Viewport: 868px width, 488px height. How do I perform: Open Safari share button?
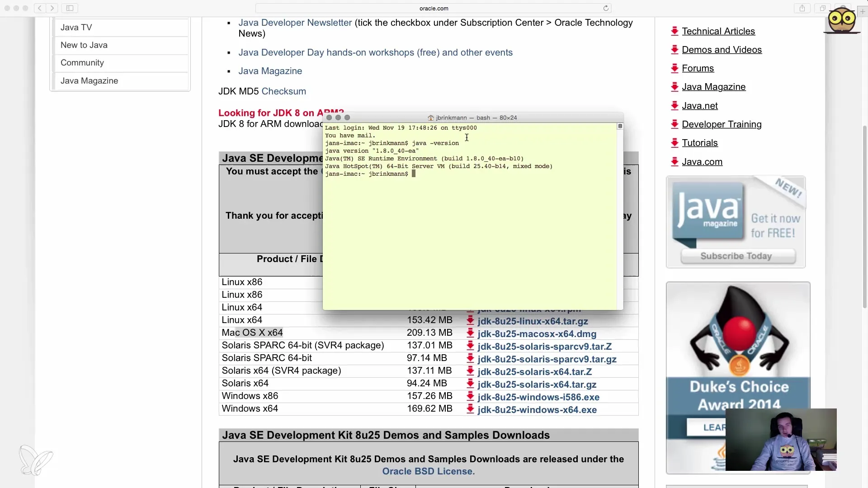(802, 8)
